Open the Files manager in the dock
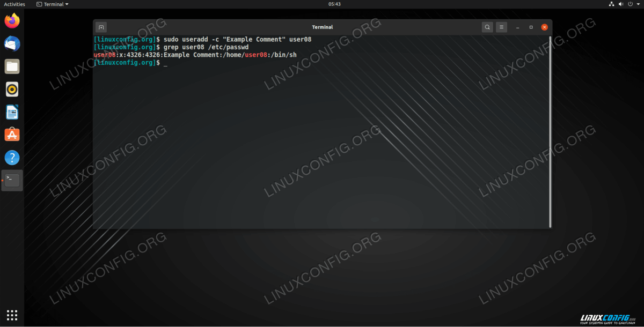Viewport: 644px width, 327px height. 12,66
